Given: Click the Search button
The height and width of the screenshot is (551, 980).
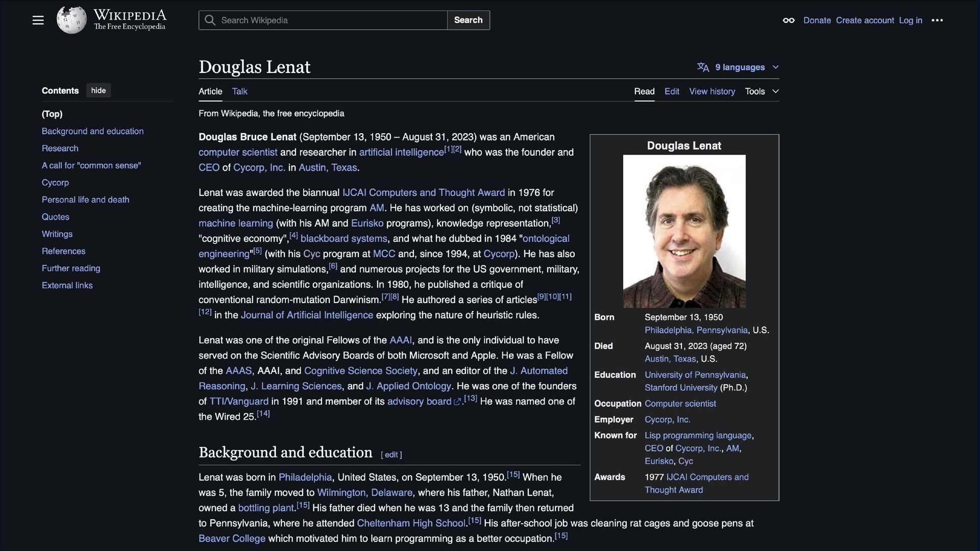Looking at the screenshot, I should (468, 20).
